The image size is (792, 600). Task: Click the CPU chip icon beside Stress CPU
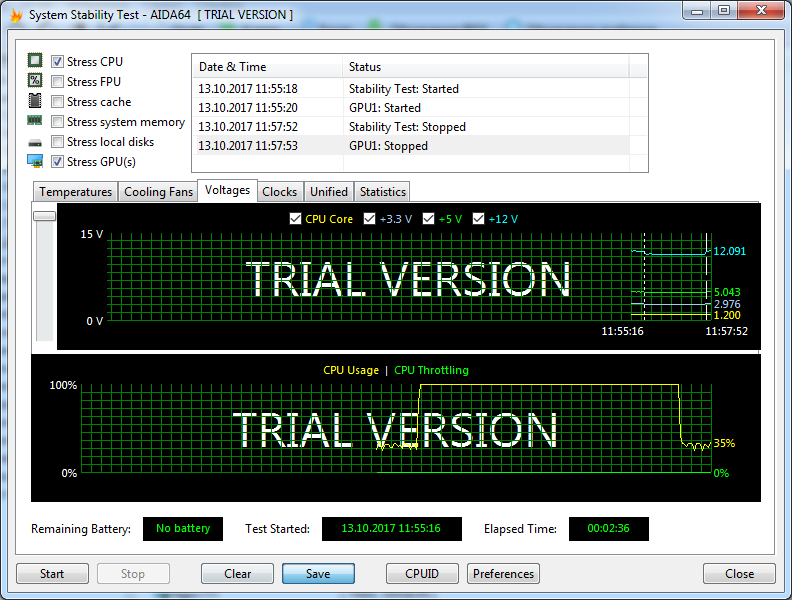35,61
